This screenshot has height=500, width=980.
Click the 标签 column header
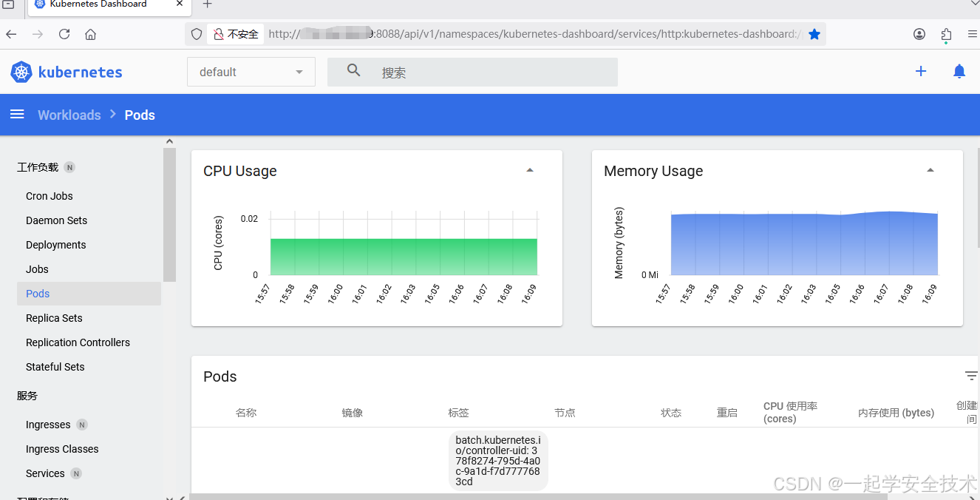[458, 413]
